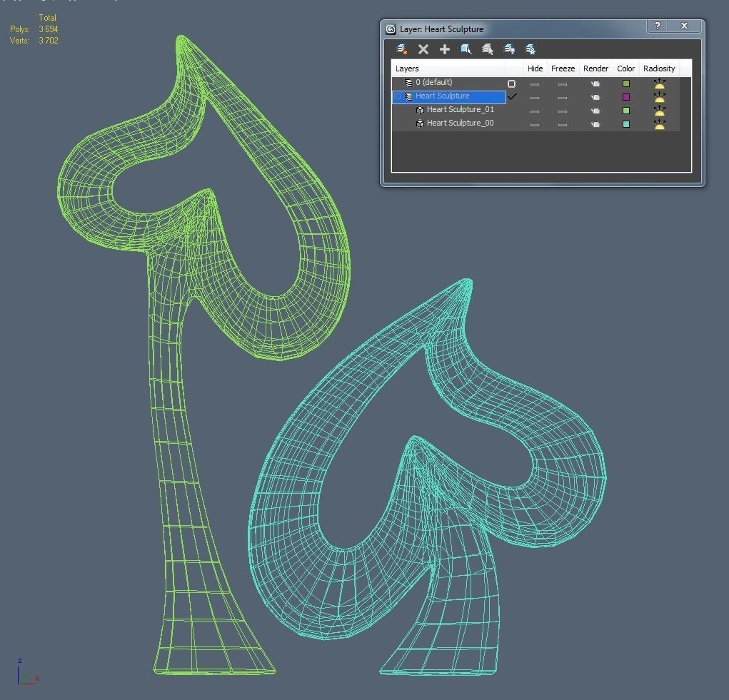The width and height of the screenshot is (729, 700).
Task: Click the 3ds Max logo in dialog title
Action: click(391, 29)
